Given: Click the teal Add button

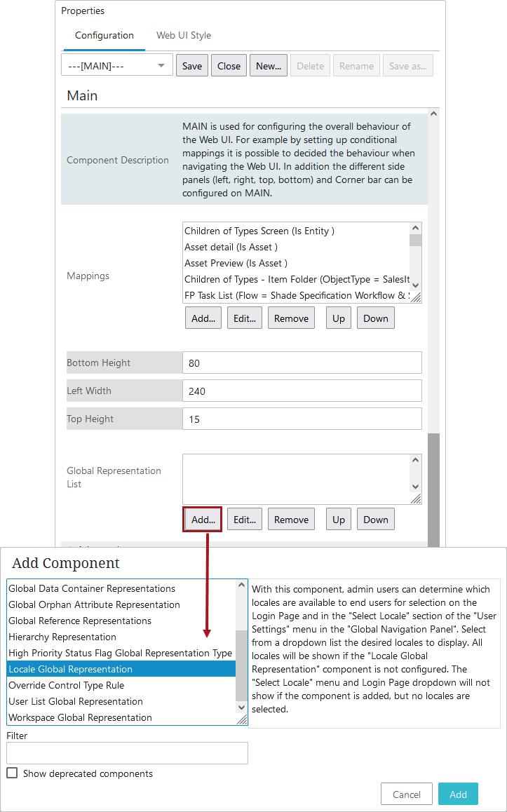Looking at the screenshot, I should tap(458, 794).
